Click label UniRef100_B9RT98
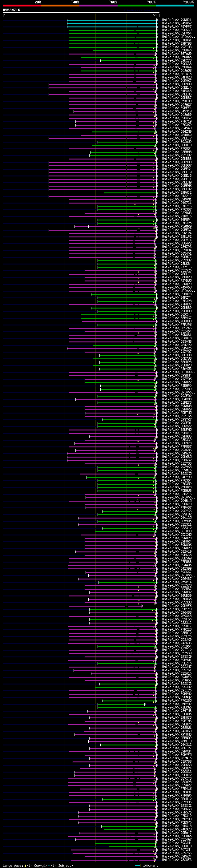The width and height of the screenshot is (197, 868). point(177,43)
